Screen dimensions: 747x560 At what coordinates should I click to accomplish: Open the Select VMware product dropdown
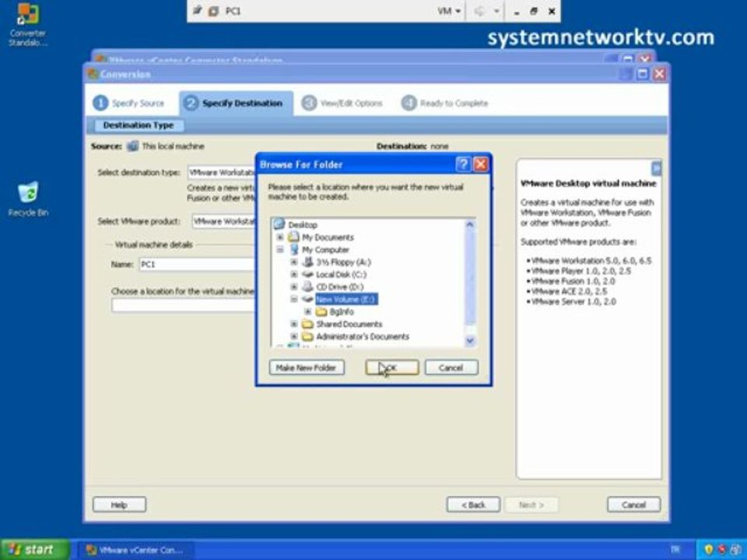[x=223, y=221]
